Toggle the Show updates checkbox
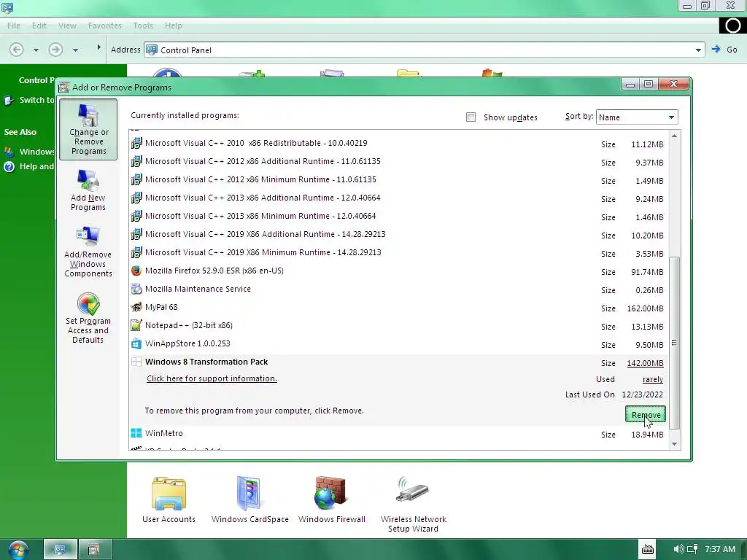 tap(471, 117)
